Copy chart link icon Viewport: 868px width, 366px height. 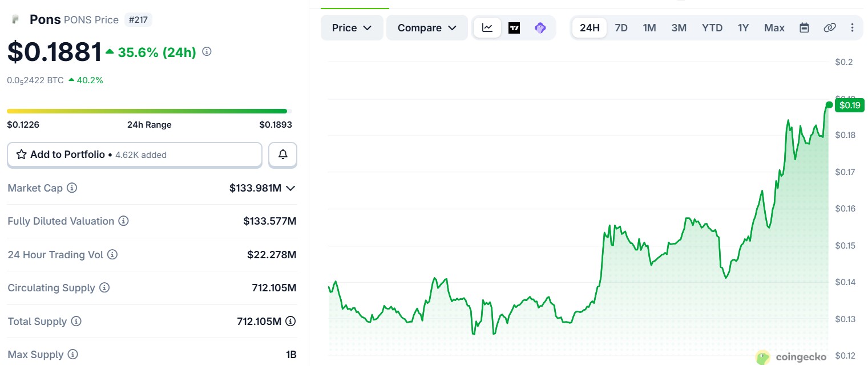(830, 27)
